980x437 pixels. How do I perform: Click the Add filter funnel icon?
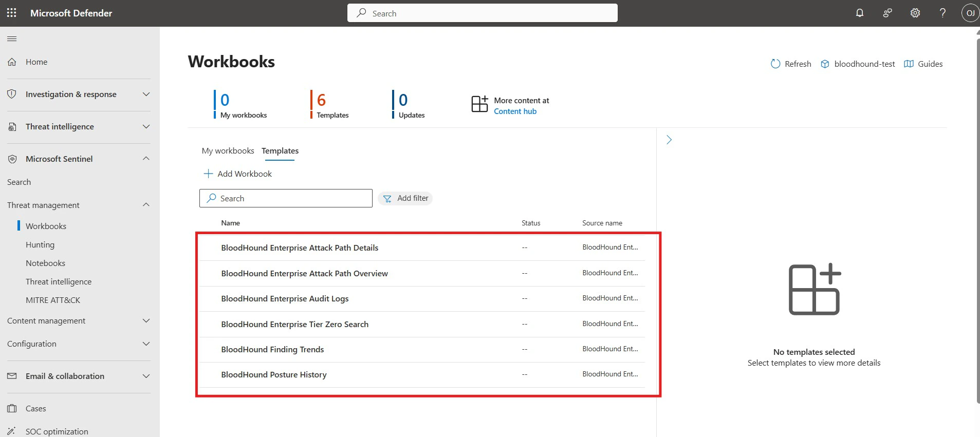[387, 198]
